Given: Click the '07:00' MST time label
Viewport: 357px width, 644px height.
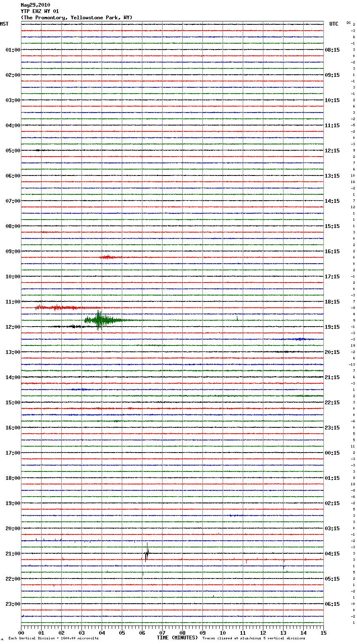Looking at the screenshot, I should [x=13, y=201].
